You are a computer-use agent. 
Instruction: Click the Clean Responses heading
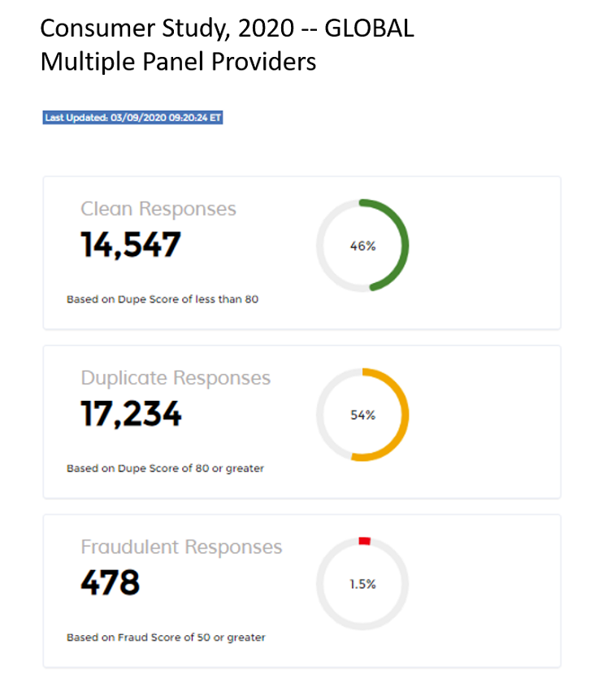(158, 209)
